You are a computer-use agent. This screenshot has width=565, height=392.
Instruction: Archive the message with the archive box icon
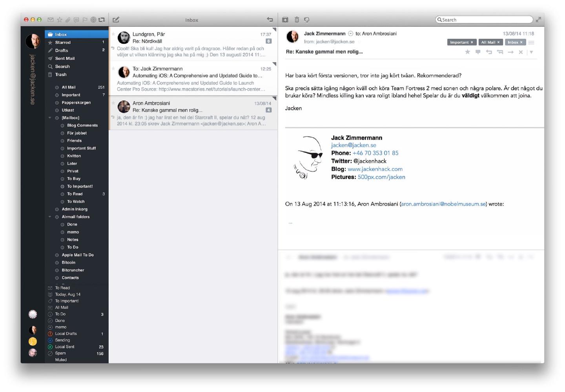pos(285,20)
